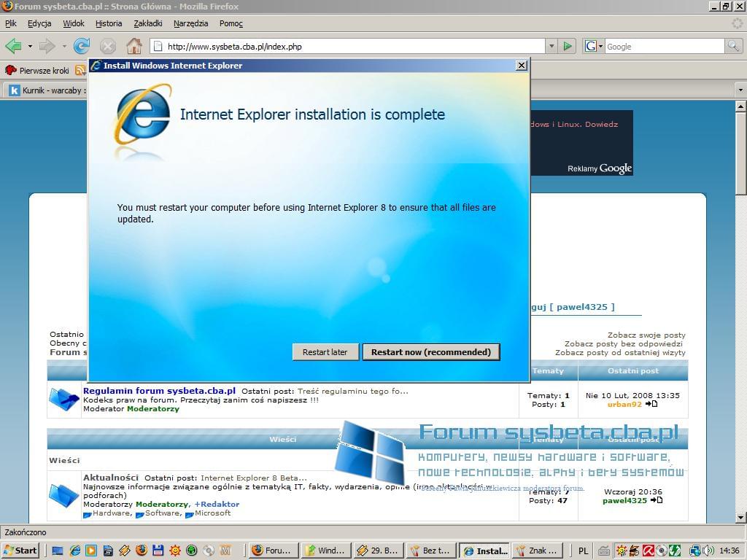The width and height of the screenshot is (747, 560).
Task: Click the sun tray icon
Action: [x=622, y=551]
